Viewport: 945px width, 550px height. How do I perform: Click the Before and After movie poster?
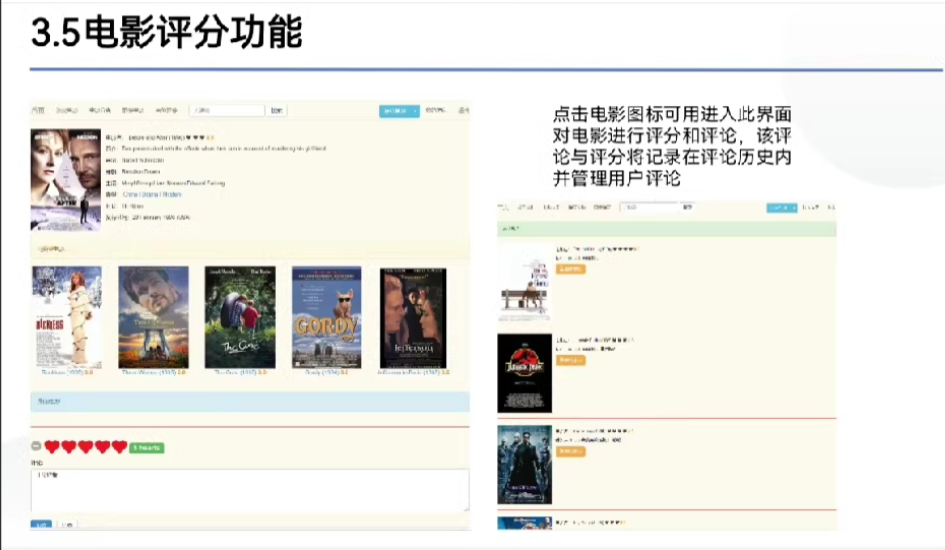coord(66,180)
